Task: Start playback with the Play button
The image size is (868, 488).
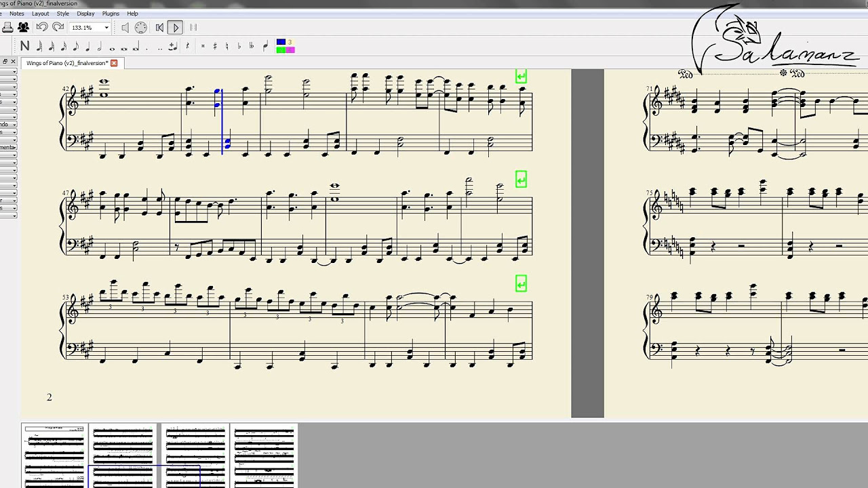Action: pos(176,28)
